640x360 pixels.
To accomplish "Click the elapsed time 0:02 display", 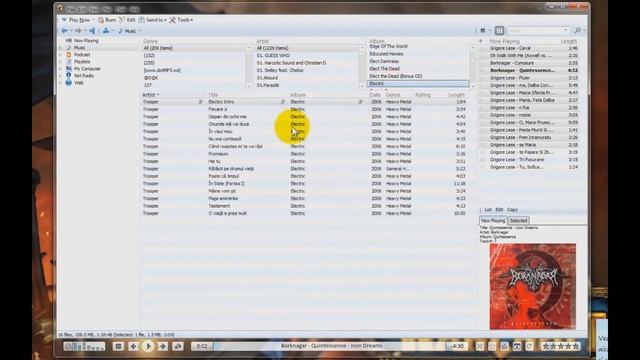I will click(x=202, y=346).
